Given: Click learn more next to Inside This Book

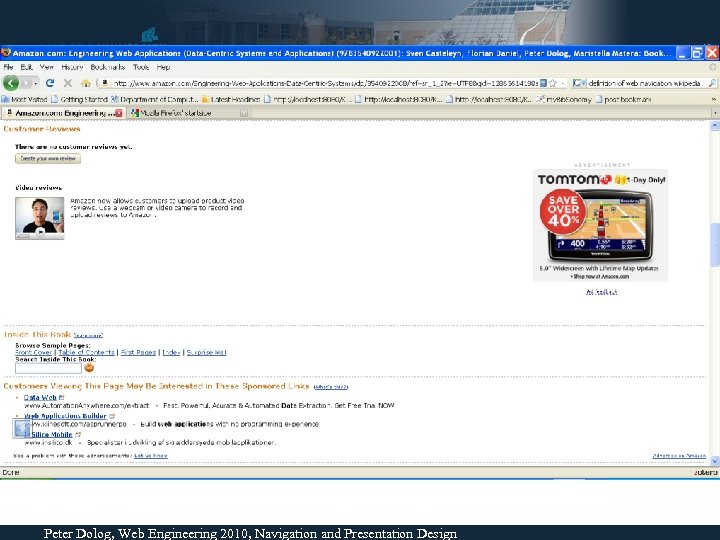Looking at the screenshot, I should [88, 335].
